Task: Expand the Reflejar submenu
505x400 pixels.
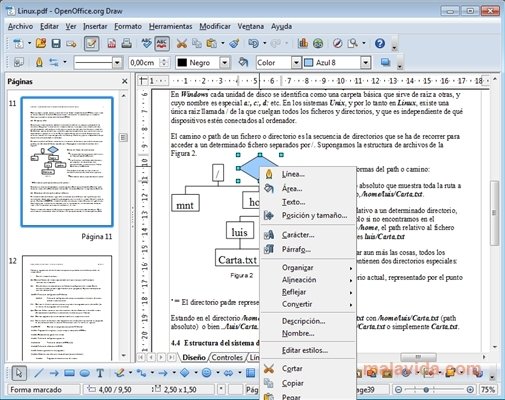Action: click(x=308, y=292)
